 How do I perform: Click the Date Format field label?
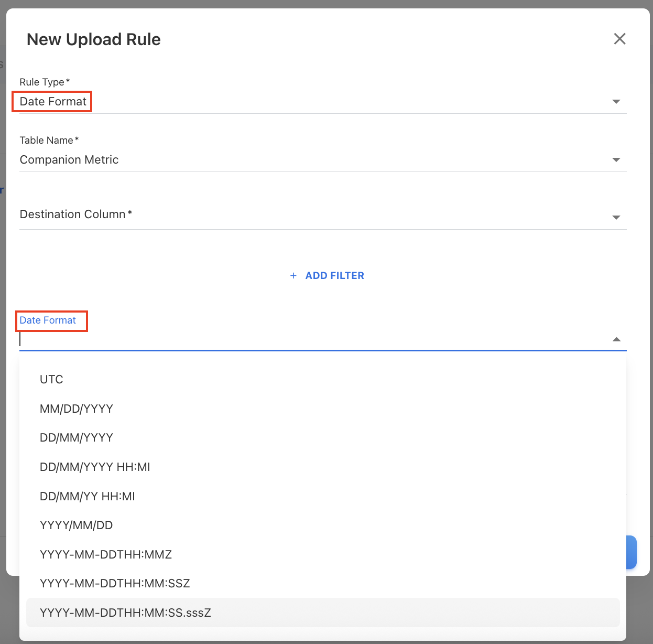48,320
